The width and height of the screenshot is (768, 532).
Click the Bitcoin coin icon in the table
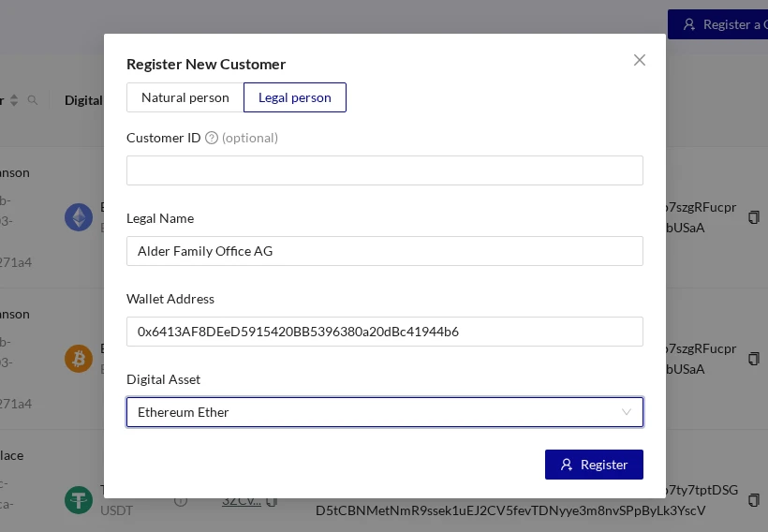pyautogui.click(x=79, y=359)
